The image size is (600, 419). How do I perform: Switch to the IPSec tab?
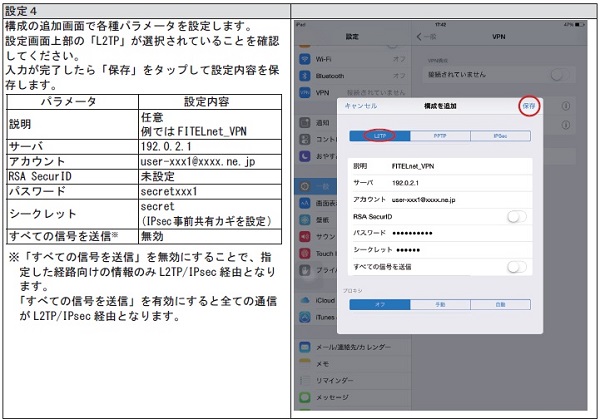[x=500, y=135]
